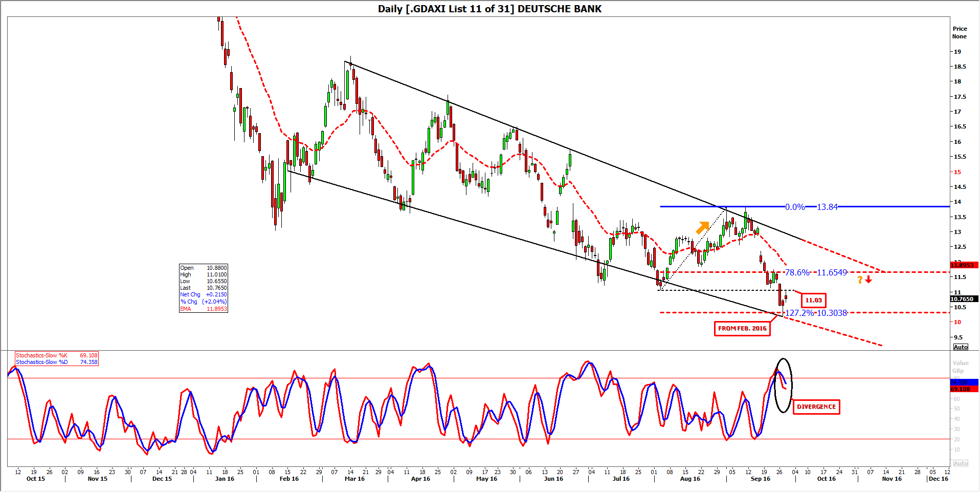
Task: Click the Feb 16 month label on time axis
Action: pyautogui.click(x=289, y=479)
